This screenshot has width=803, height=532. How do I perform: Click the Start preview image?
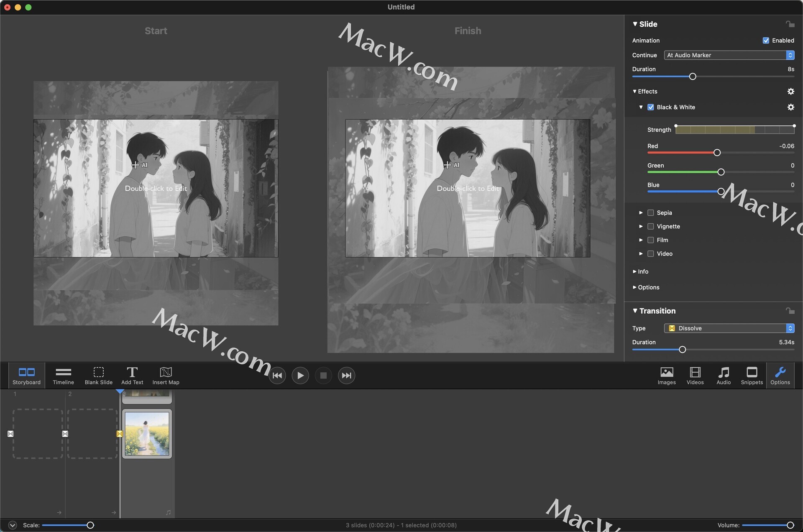point(156,188)
